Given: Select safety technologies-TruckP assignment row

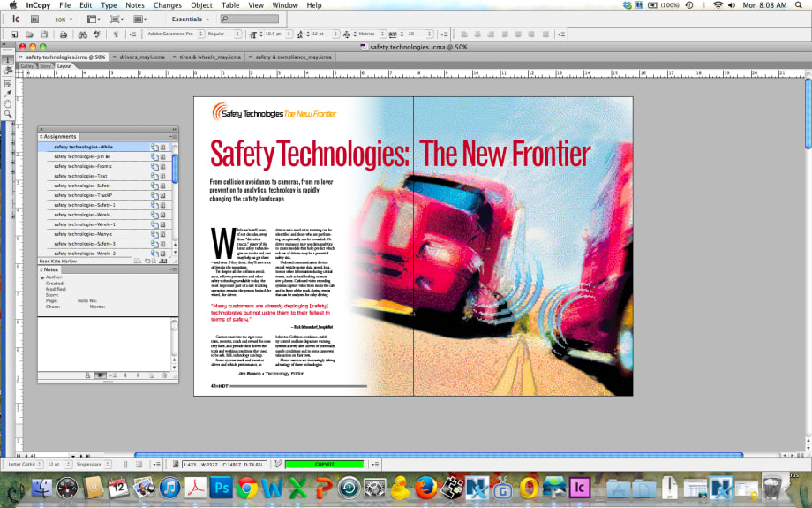Looking at the screenshot, I should tap(105, 195).
